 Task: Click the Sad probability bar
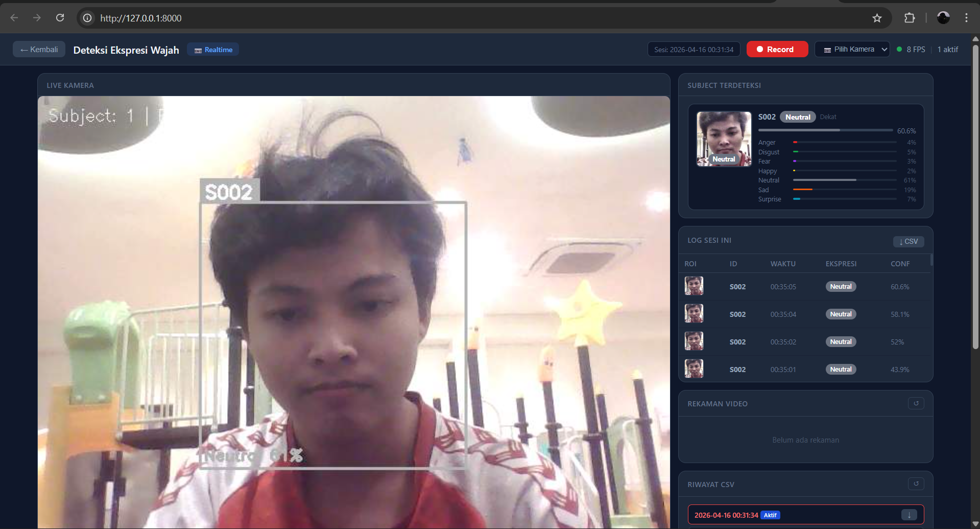pos(845,190)
